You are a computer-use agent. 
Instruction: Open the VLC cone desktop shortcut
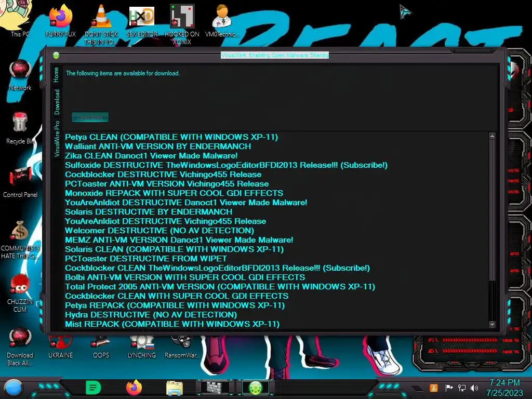tap(101, 24)
